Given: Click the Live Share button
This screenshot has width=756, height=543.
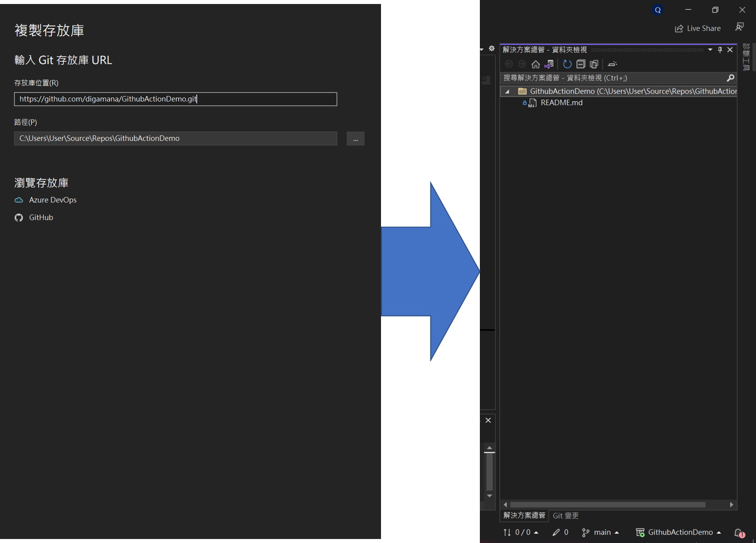Looking at the screenshot, I should tap(698, 28).
